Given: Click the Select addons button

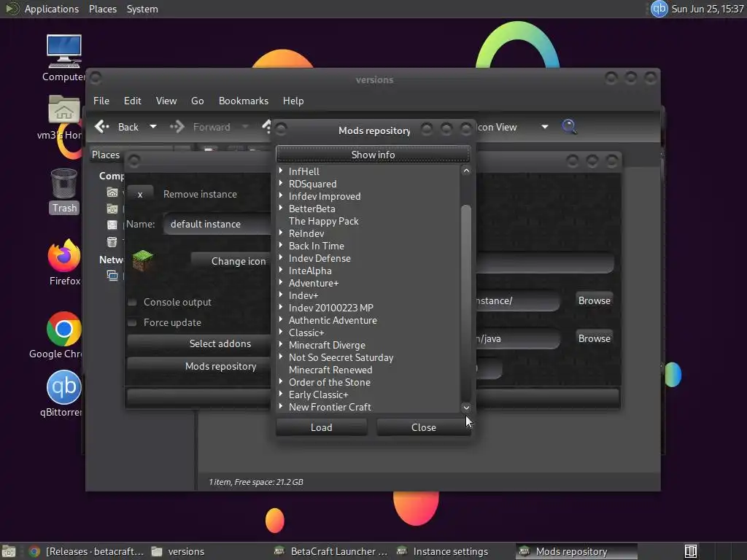Looking at the screenshot, I should point(199,343).
